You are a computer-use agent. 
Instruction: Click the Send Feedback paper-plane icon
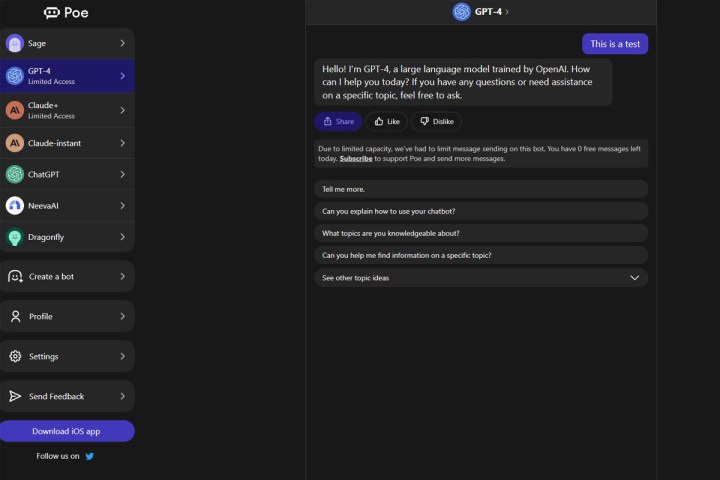(15, 396)
